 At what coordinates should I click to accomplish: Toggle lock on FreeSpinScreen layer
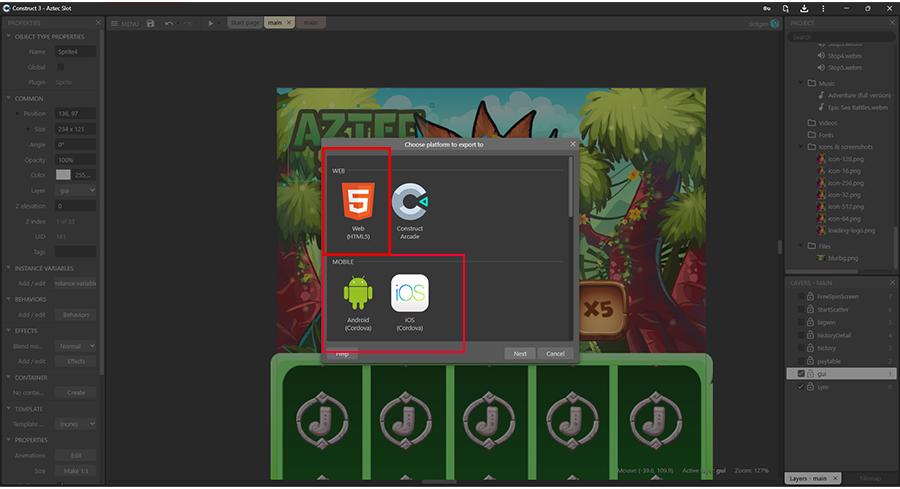[810, 297]
